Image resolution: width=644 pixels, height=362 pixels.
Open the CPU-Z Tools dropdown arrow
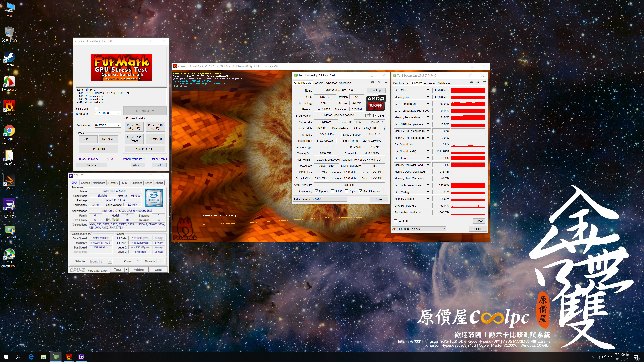[x=126, y=270]
